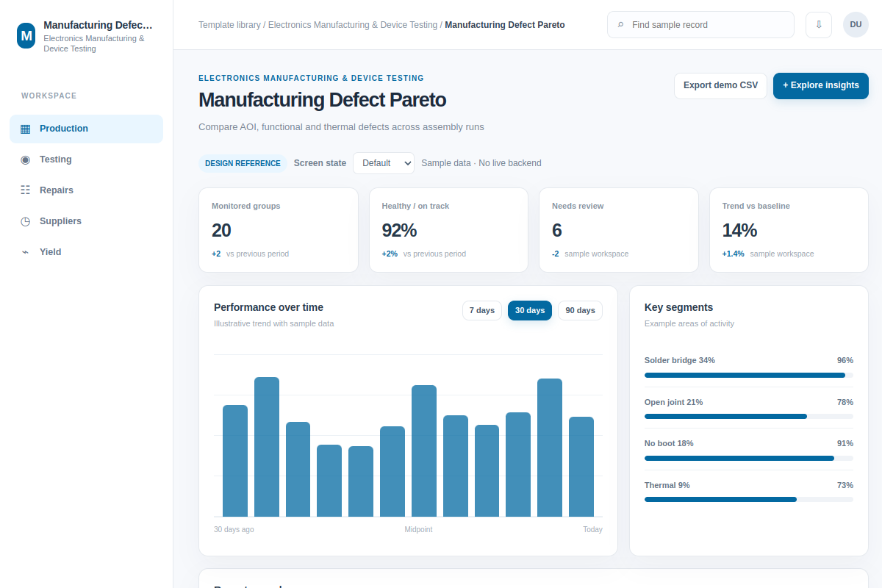Click the DESIGN REFERENCE badge
882x588 pixels.
pyautogui.click(x=243, y=163)
